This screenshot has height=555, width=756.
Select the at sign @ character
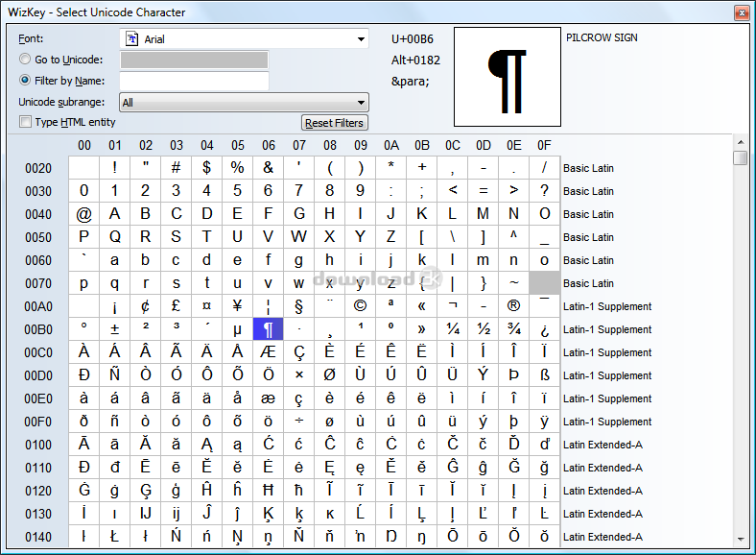(x=83, y=214)
